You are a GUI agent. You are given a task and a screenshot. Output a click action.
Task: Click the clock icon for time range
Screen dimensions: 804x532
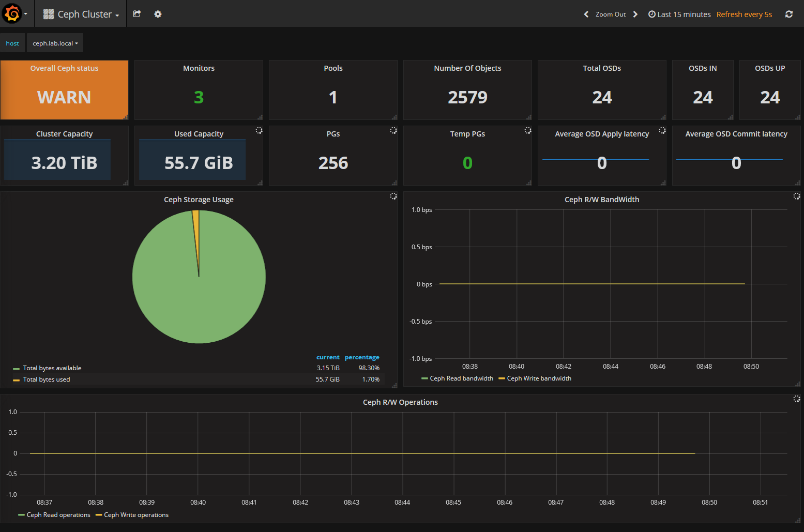(652, 14)
